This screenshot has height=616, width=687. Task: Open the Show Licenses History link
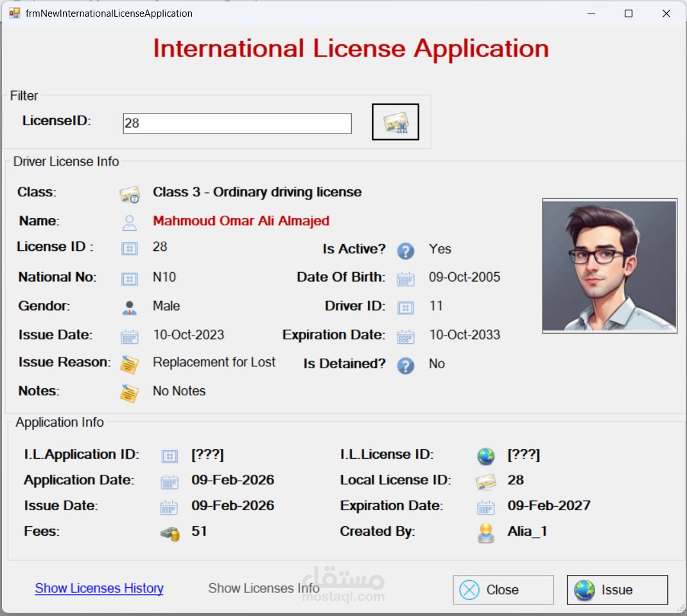99,588
